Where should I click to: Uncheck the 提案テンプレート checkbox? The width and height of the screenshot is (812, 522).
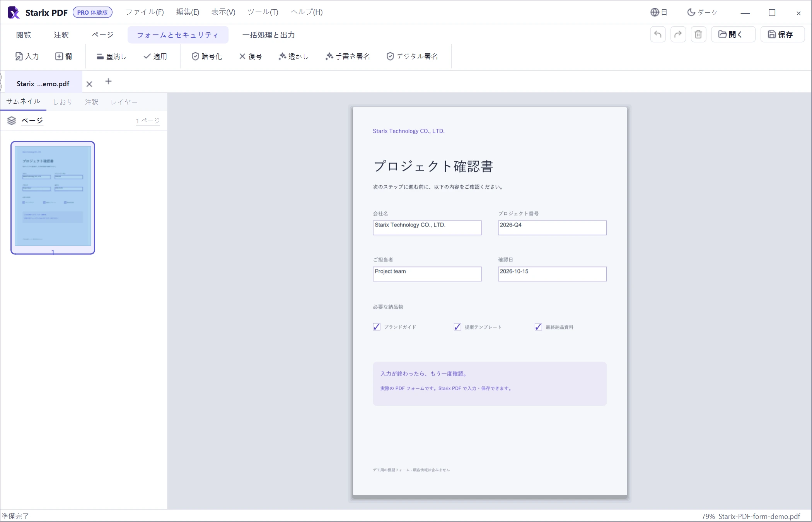(457, 327)
